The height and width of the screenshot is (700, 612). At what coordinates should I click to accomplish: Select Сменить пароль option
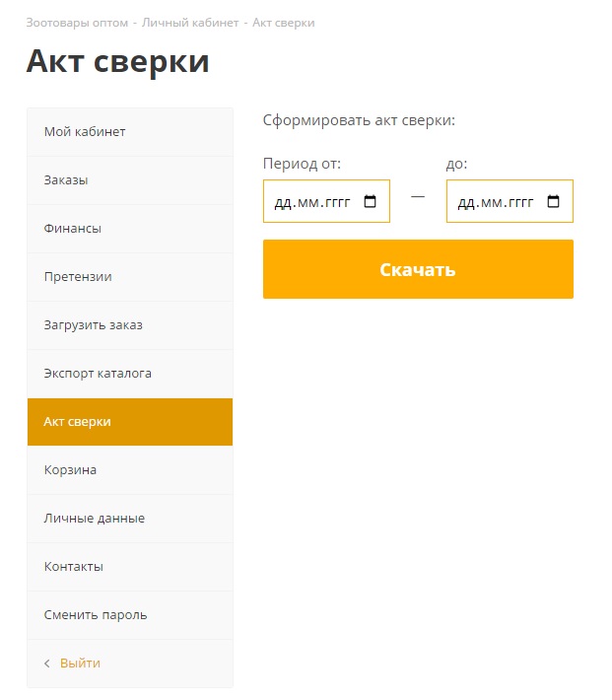pyautogui.click(x=130, y=615)
